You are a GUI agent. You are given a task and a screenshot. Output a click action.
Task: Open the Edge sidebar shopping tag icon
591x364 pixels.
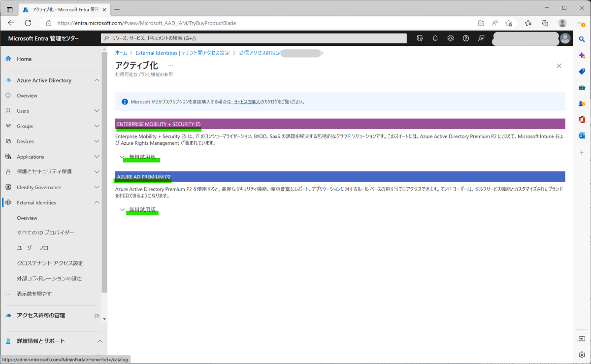(582, 71)
